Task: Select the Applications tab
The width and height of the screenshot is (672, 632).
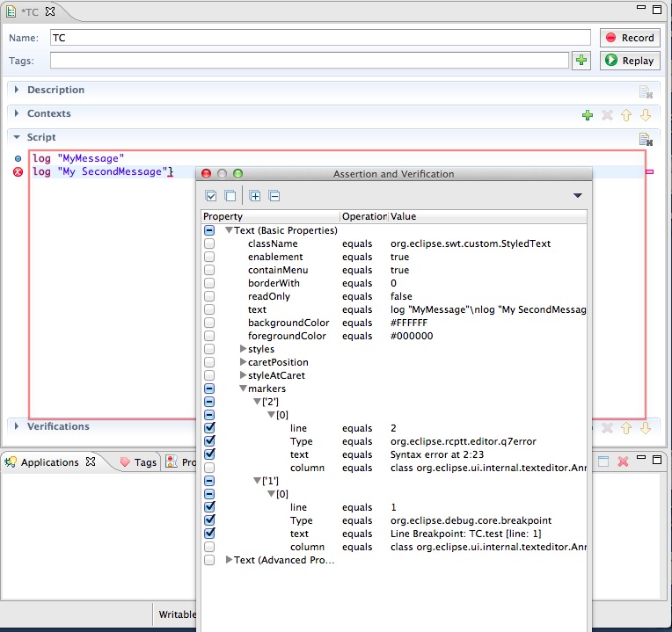Action: pyautogui.click(x=50, y=462)
